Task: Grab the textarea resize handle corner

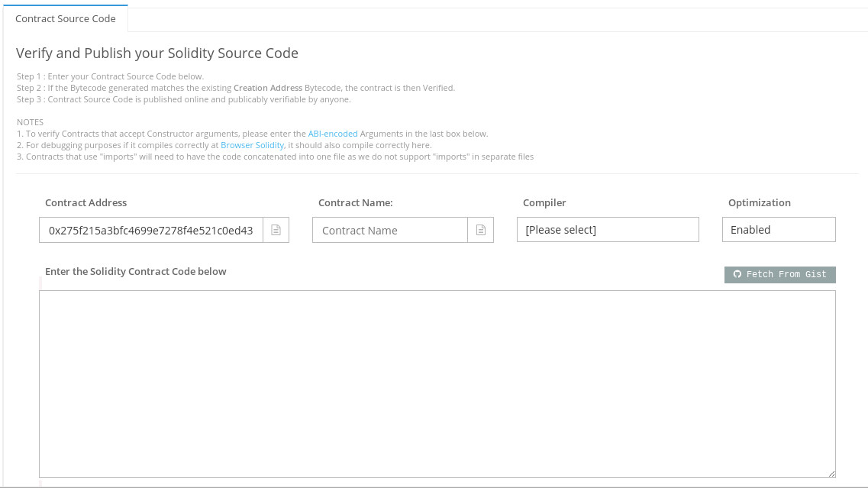Action: [x=831, y=473]
